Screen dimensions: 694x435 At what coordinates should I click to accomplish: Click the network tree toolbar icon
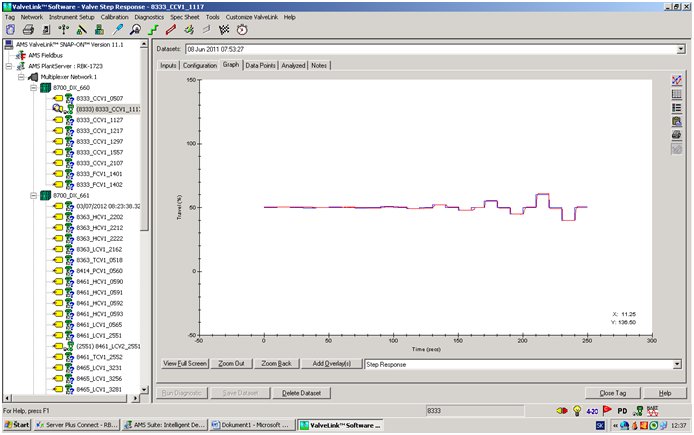pyautogui.click(x=64, y=30)
